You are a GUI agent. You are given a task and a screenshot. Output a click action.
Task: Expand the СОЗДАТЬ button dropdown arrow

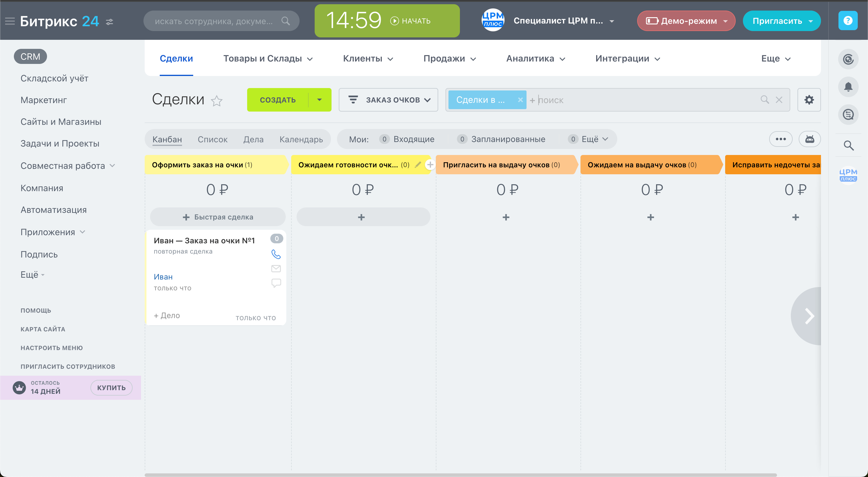tap(319, 100)
